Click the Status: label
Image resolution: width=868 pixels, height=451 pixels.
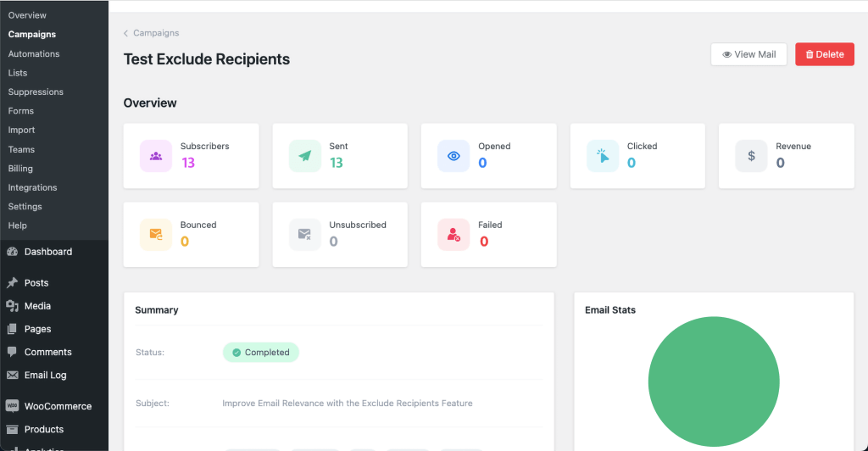pyautogui.click(x=150, y=353)
